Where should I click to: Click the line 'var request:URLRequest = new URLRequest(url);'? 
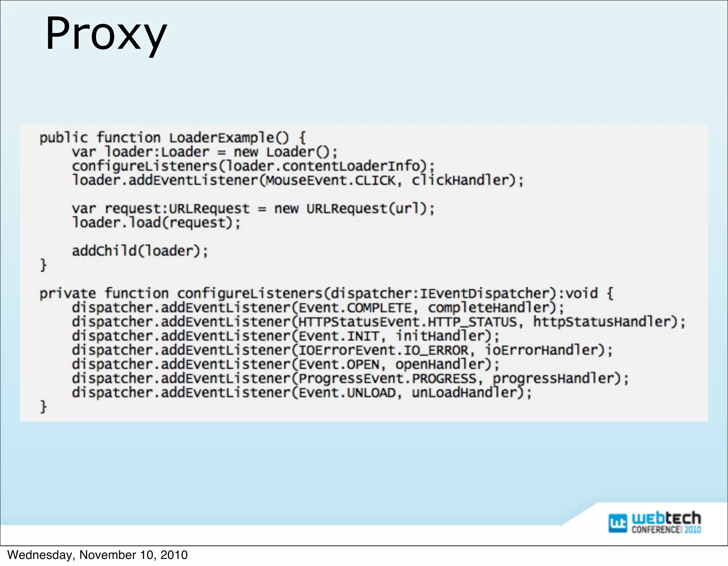(253, 209)
